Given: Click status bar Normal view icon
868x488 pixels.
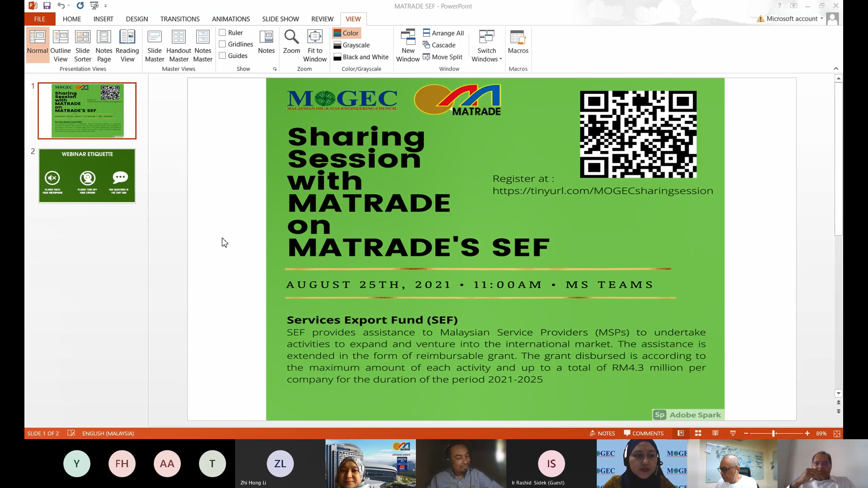Looking at the screenshot, I should click(680, 433).
